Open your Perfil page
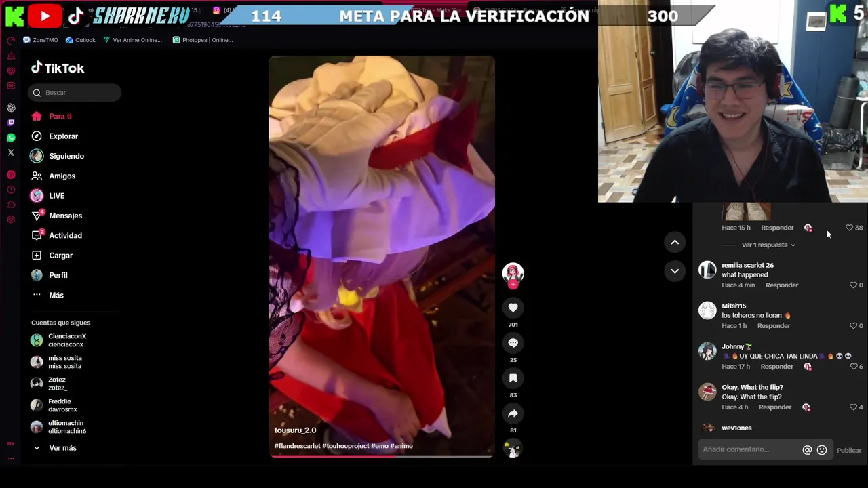 tap(49, 275)
